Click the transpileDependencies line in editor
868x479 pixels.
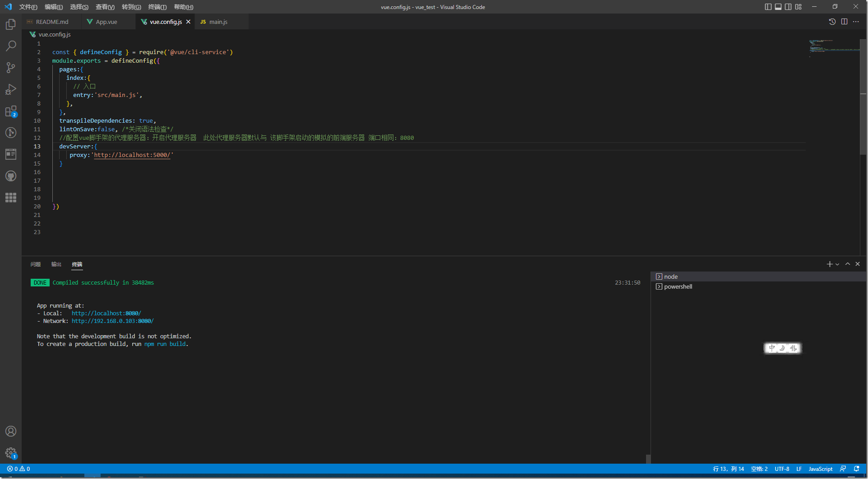[x=107, y=120]
